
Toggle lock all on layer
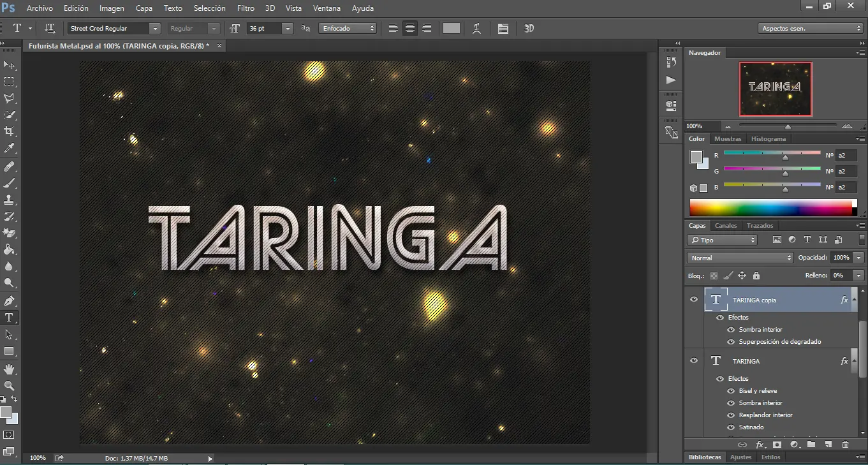(756, 276)
